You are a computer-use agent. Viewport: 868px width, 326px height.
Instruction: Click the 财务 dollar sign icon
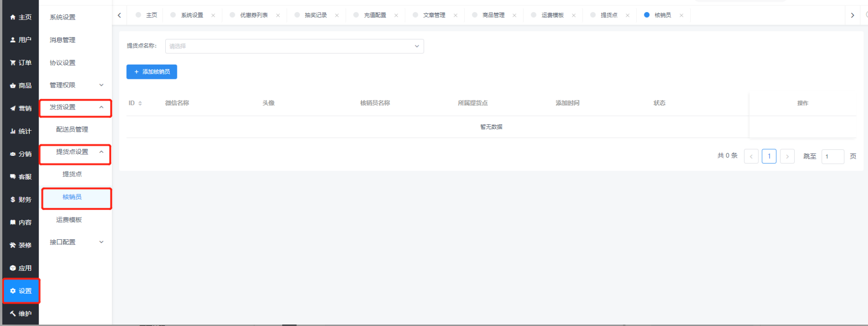(x=13, y=199)
